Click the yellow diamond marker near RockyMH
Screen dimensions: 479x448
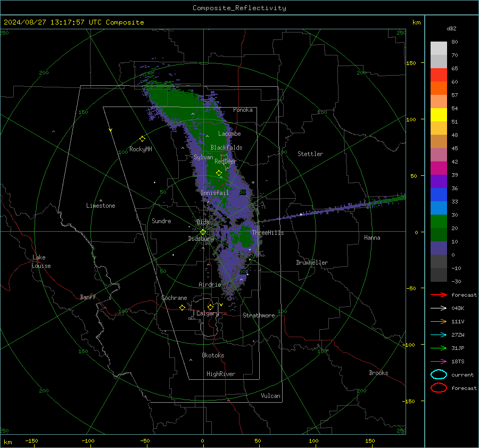(x=142, y=139)
